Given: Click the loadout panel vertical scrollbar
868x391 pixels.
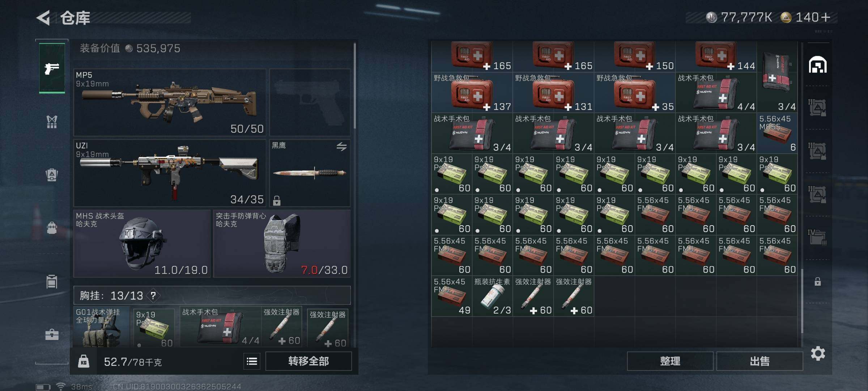Looking at the screenshot, I should (x=355, y=86).
